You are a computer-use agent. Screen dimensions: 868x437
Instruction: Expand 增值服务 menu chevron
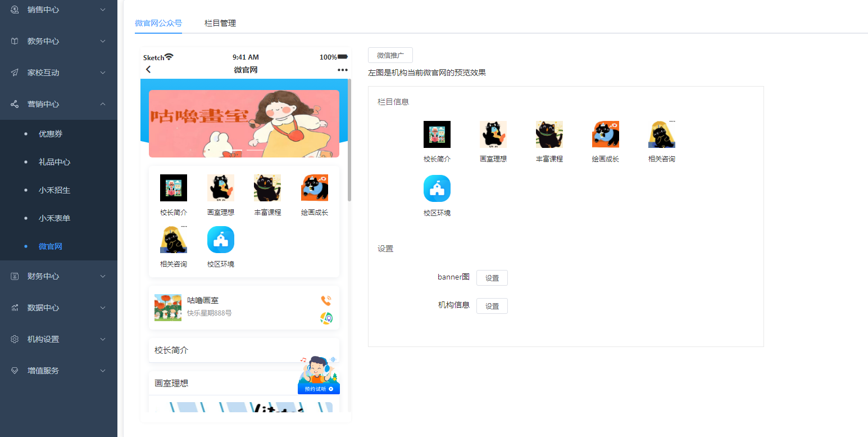click(103, 371)
